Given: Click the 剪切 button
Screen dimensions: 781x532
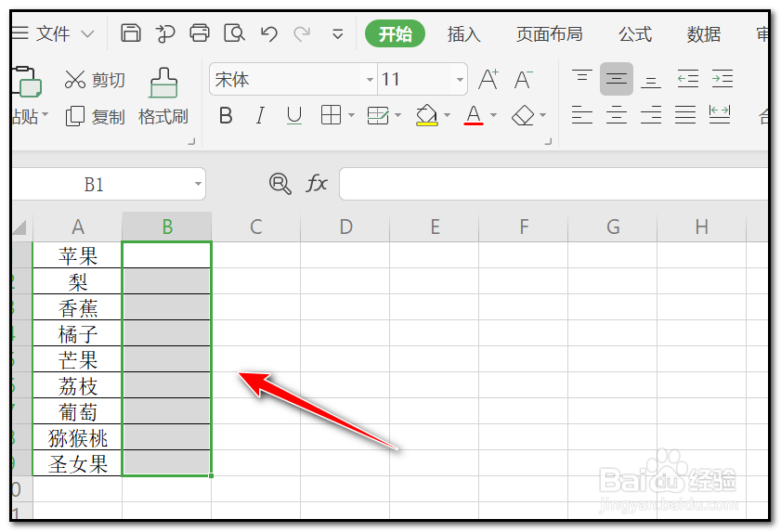Looking at the screenshot, I should [x=95, y=79].
